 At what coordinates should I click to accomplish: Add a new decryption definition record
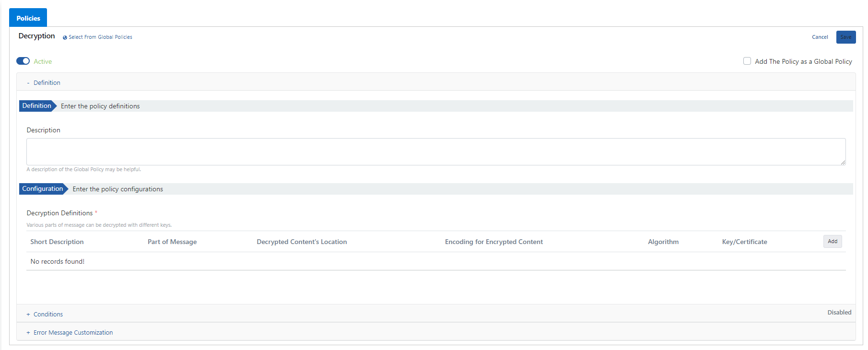point(832,242)
